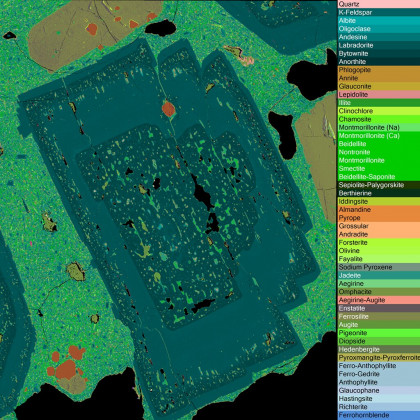Click the Hastingsite legend row

click(379, 398)
